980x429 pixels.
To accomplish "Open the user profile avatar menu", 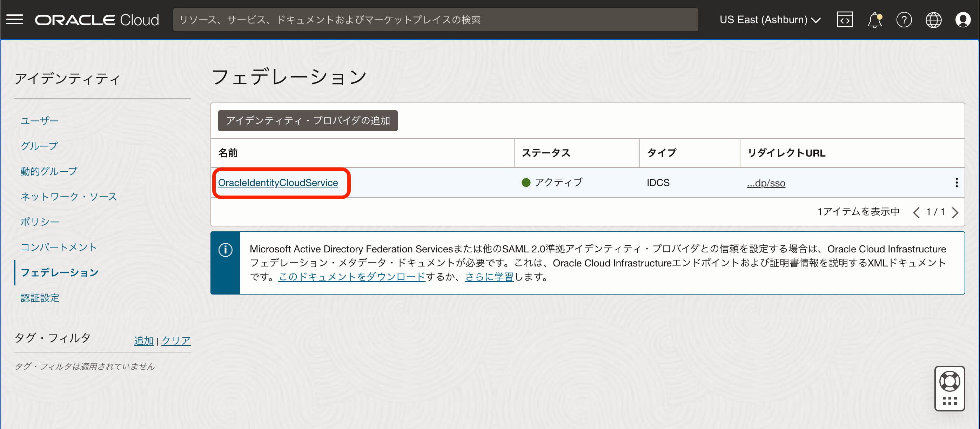I will tap(962, 20).
